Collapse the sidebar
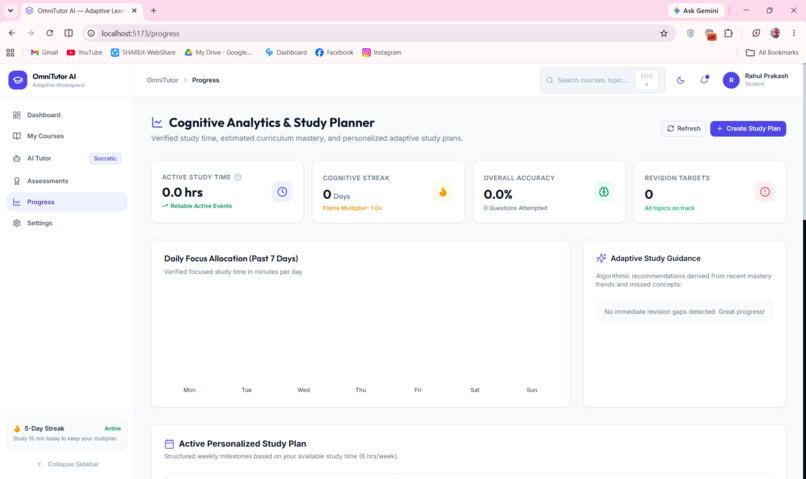Screen dimensions: 806x479 [x=68, y=464]
